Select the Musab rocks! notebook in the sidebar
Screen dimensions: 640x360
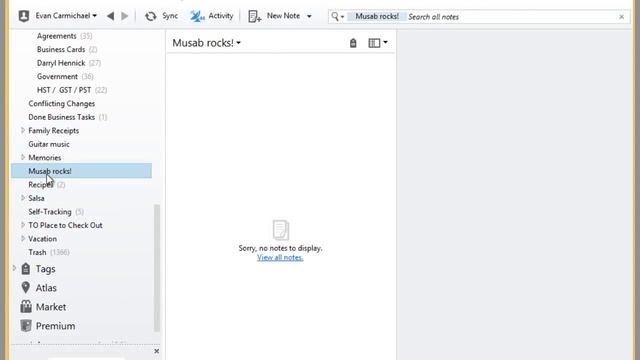[82, 171]
